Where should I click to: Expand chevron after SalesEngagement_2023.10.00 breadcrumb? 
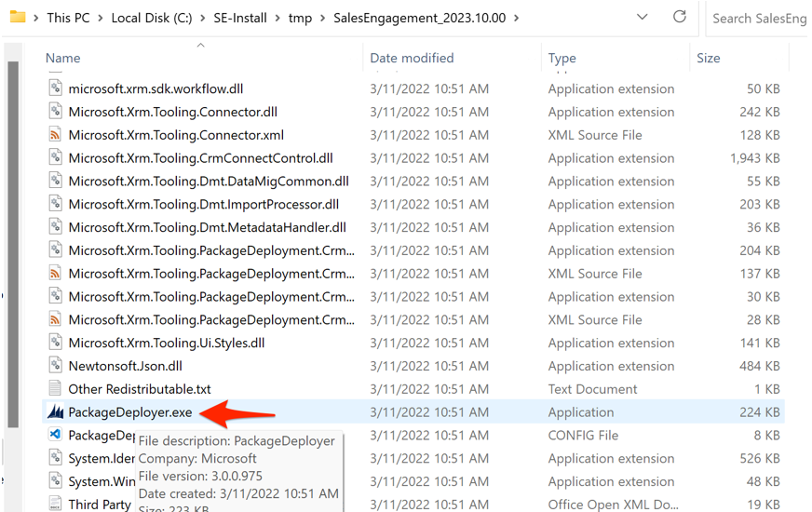[x=516, y=18]
